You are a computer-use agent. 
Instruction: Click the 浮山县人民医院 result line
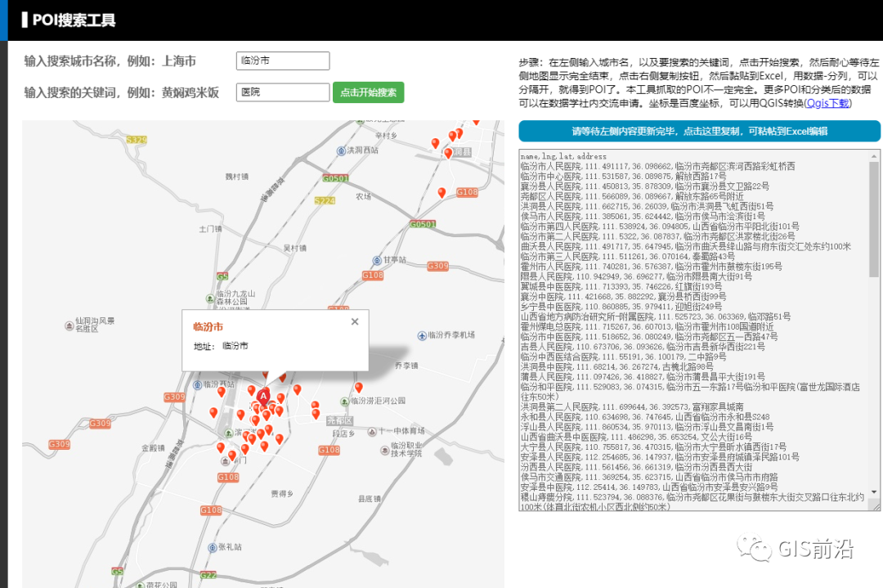pyautogui.click(x=647, y=427)
